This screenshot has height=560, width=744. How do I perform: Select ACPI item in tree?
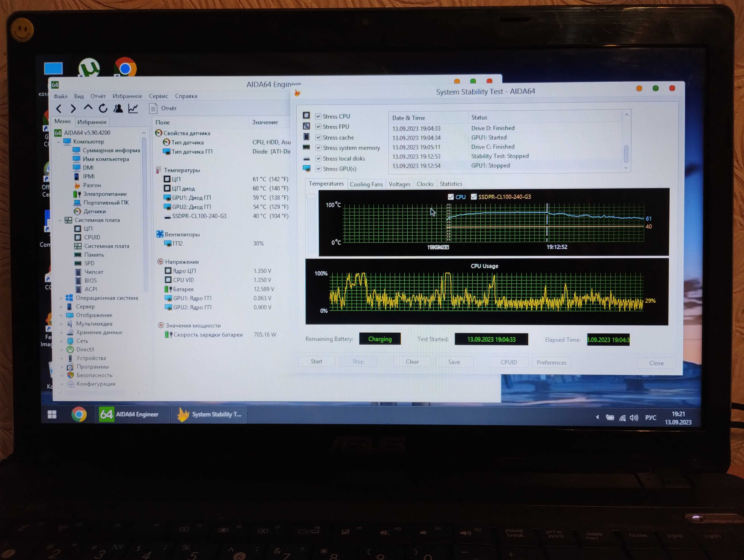[86, 289]
